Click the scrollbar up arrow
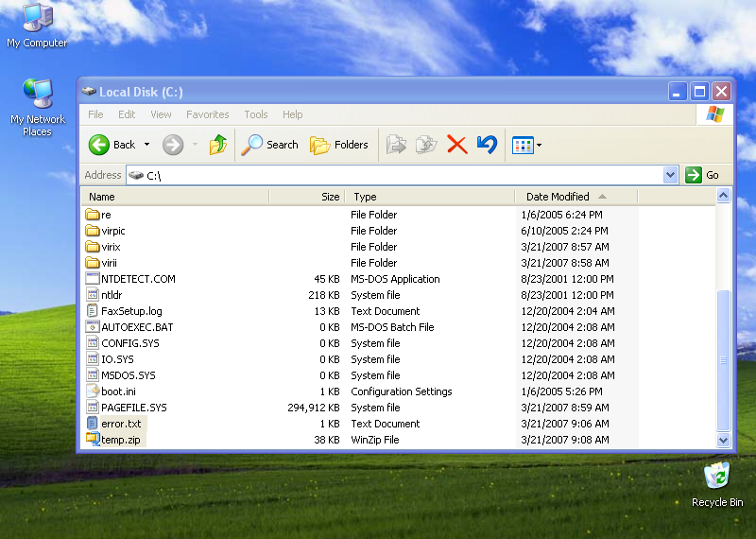Screen dimensions: 756x539 (x=723, y=196)
